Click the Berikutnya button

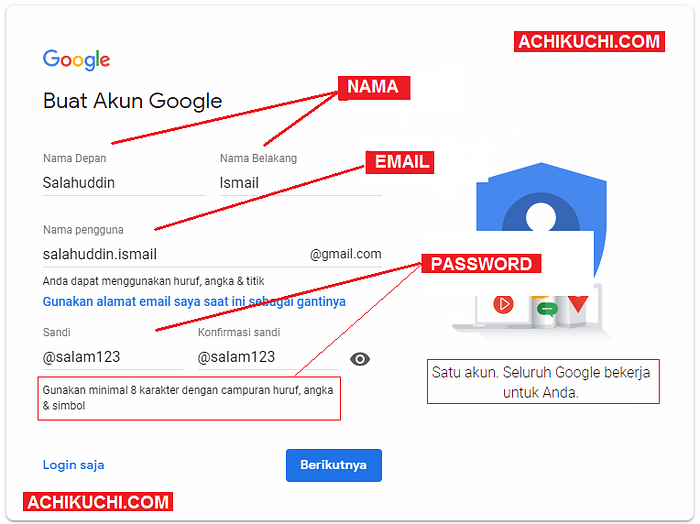333,465
